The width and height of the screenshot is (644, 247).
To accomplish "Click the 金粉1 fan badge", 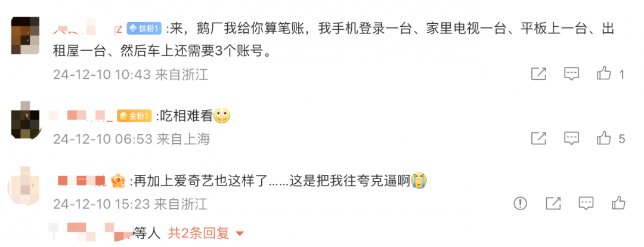I will [x=135, y=116].
